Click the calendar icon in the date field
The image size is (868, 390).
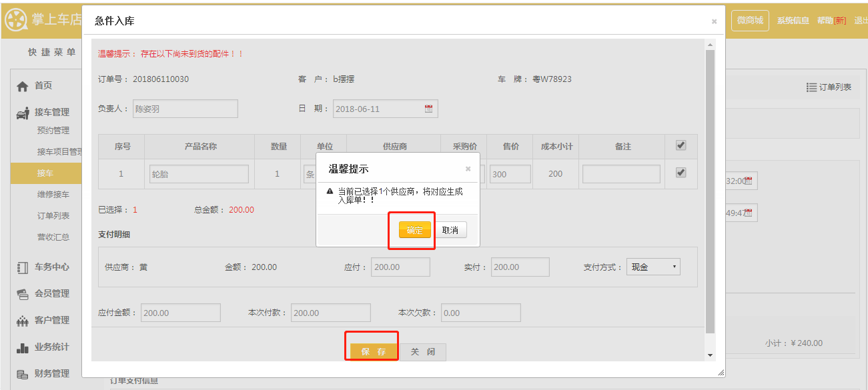pyautogui.click(x=428, y=109)
